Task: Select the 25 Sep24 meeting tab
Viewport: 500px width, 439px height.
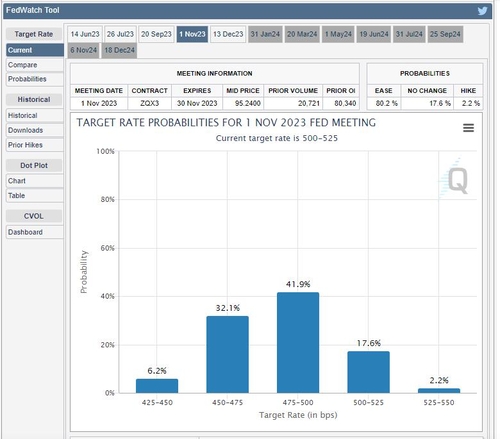Action: click(x=445, y=34)
